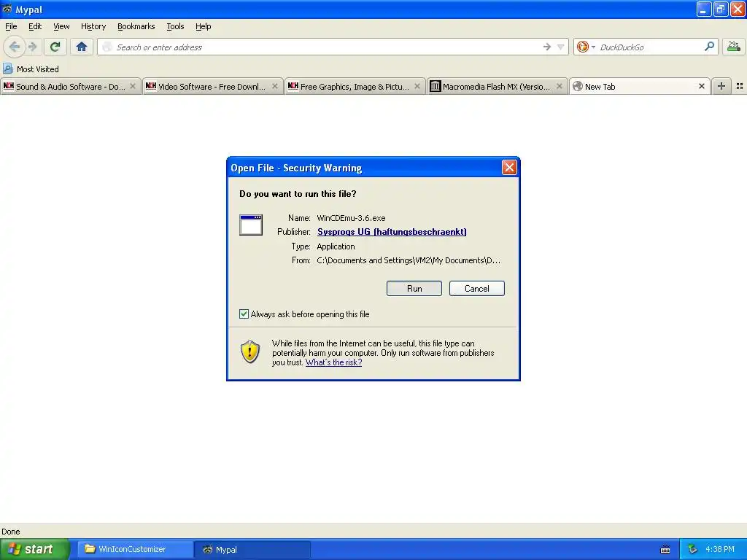Open the DuckDuckGo search engine selector
Screen dimensions: 747x560
click(x=586, y=47)
